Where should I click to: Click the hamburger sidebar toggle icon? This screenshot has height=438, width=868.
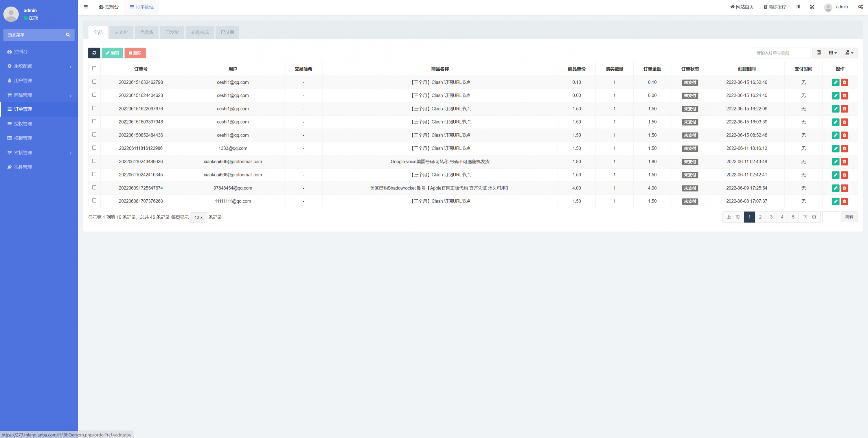click(86, 7)
